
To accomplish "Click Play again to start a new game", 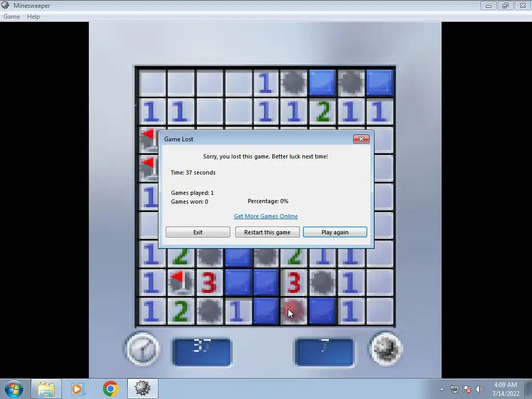I will (x=335, y=232).
